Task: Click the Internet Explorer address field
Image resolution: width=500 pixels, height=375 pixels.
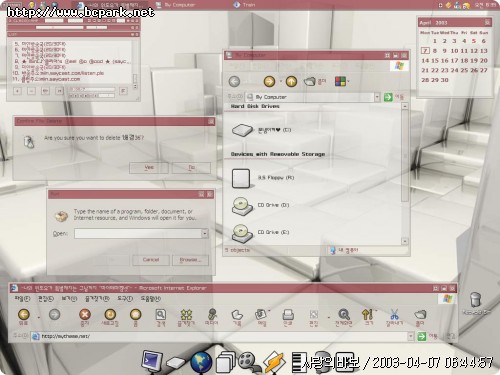Action: (x=220, y=336)
